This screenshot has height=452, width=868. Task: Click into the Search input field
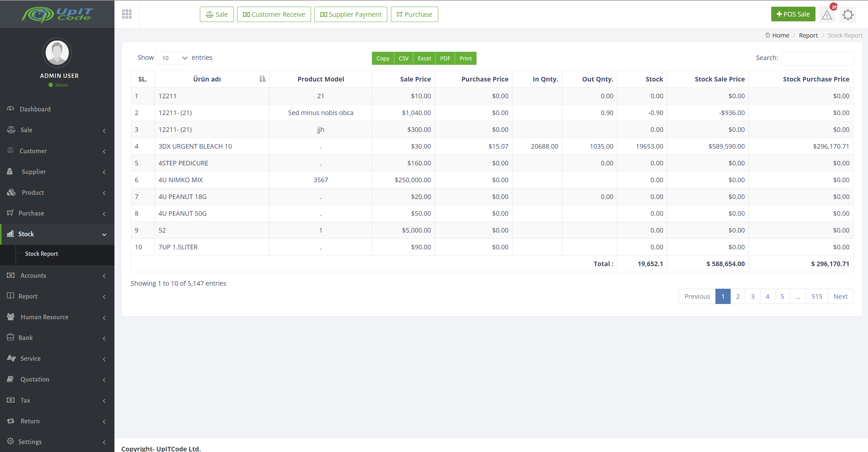click(x=817, y=58)
